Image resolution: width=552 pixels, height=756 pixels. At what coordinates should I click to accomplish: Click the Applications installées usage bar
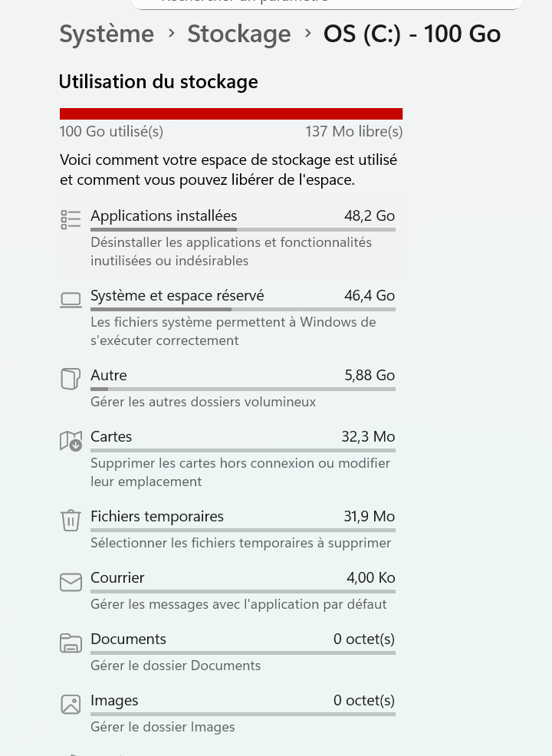242,229
